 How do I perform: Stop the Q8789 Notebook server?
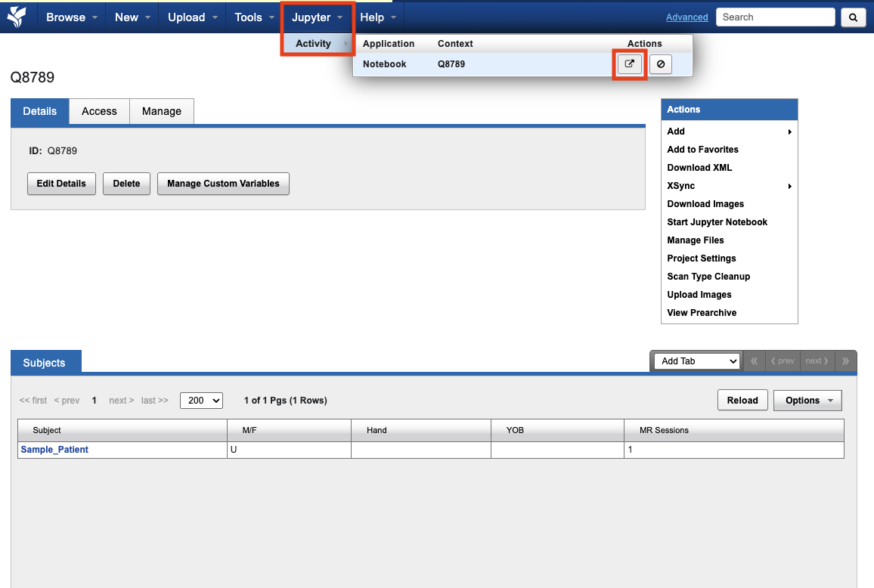(x=661, y=64)
